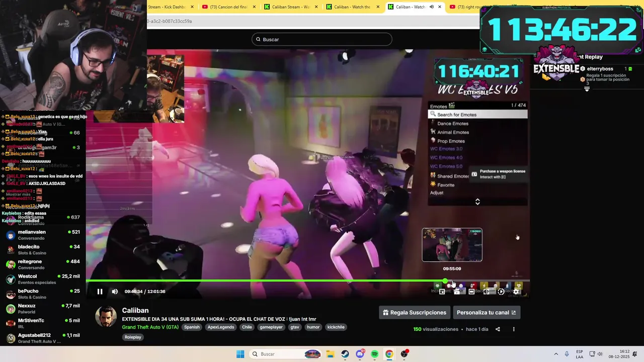This screenshot has width=644, height=362.
Task: Open video player settings gear
Action: [516, 292]
